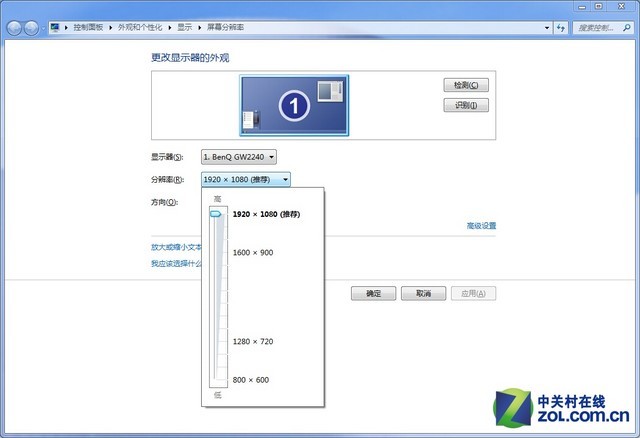Screen dimensions: 640x438
Task: Click the control panel icon in address bar
Action: pyautogui.click(x=55, y=27)
